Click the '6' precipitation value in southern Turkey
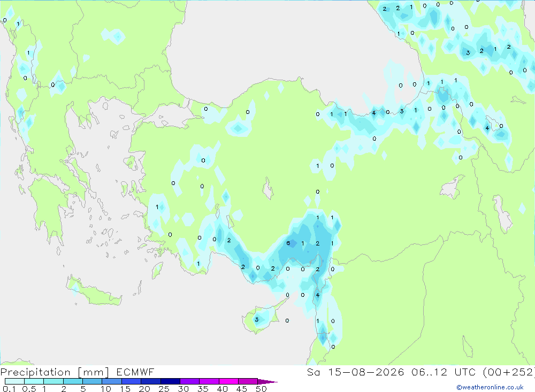 (288, 243)
